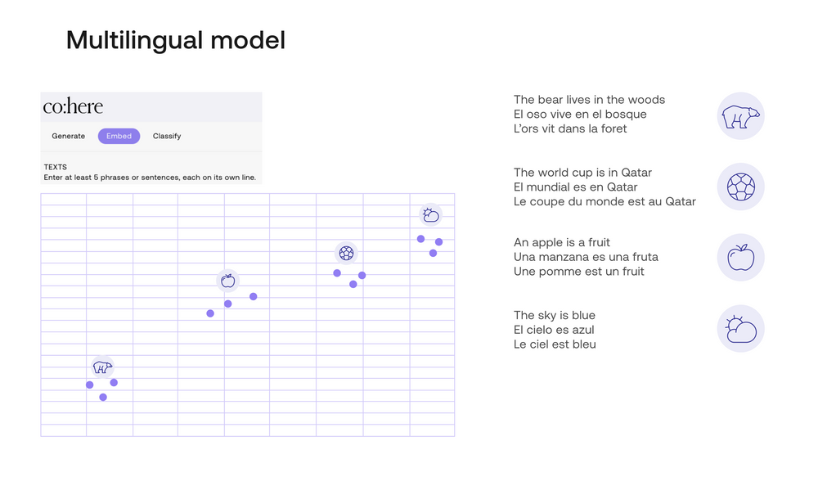Select the small soccer ball in the chart
This screenshot has width=818, height=504.
click(346, 253)
